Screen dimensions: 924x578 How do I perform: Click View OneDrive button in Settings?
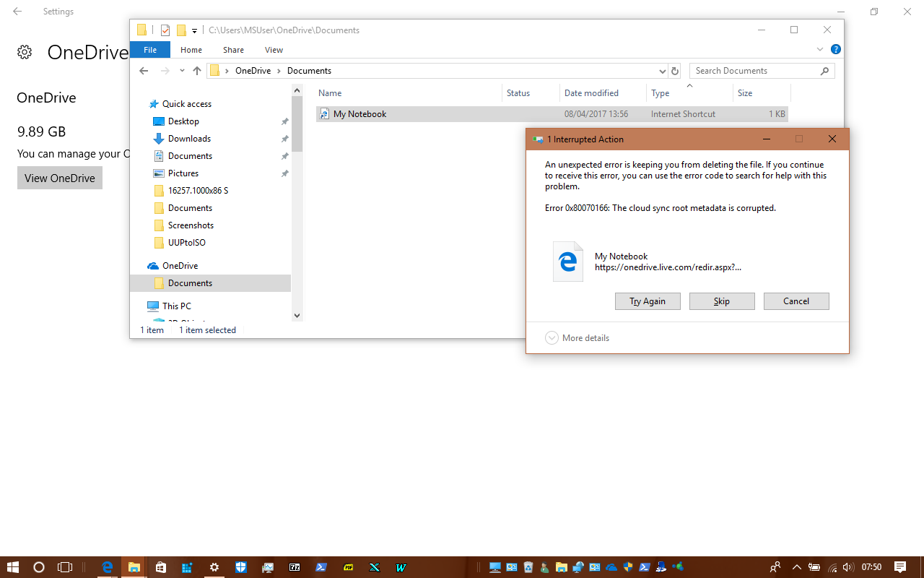click(60, 178)
